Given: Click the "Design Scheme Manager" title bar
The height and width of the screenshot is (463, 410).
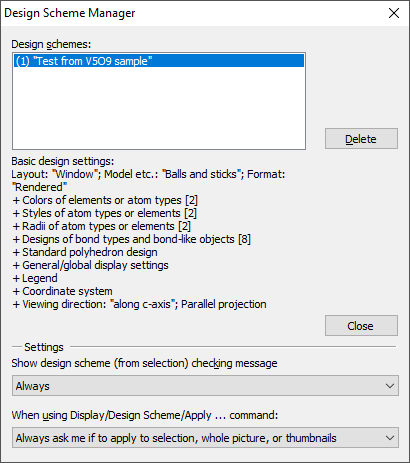Looking at the screenshot, I should point(193,13).
